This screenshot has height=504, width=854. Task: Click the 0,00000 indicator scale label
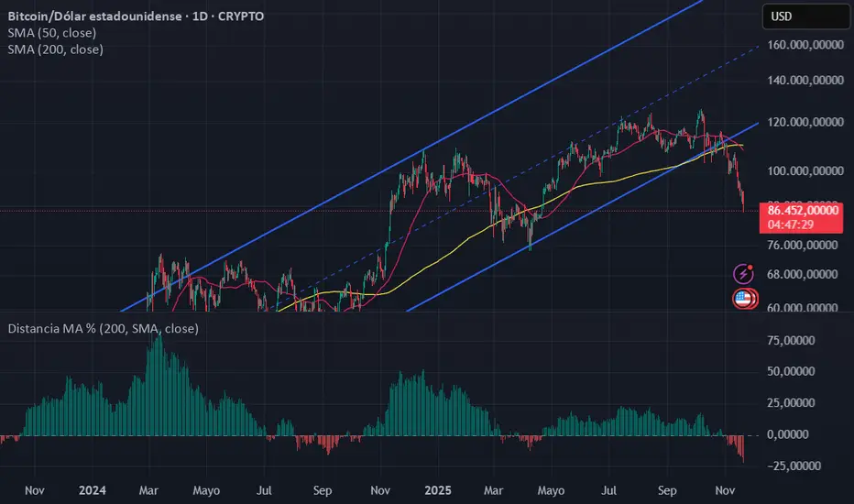coord(787,434)
